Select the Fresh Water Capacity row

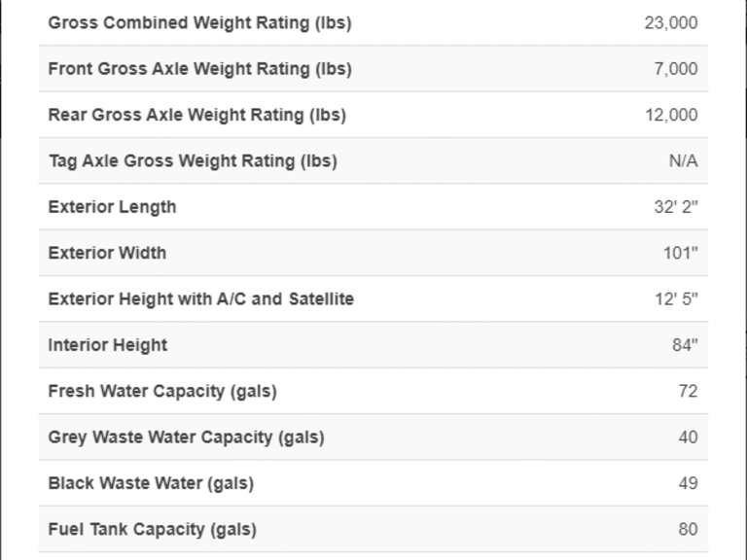373,391
